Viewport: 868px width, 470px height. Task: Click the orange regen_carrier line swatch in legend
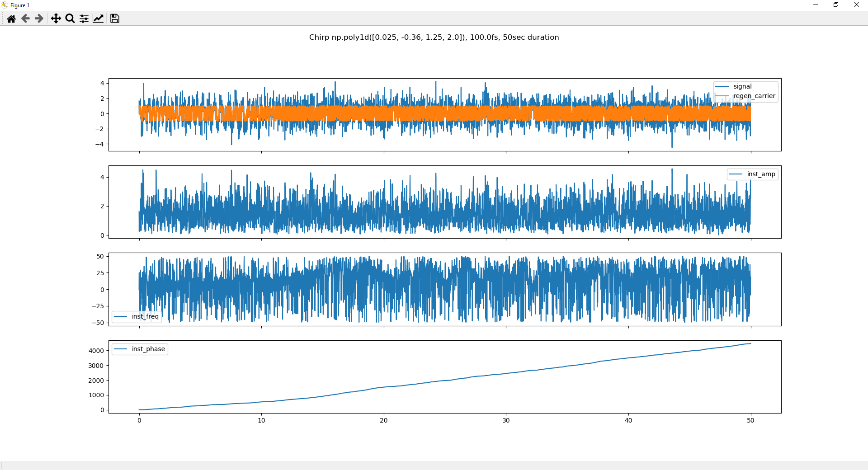722,96
